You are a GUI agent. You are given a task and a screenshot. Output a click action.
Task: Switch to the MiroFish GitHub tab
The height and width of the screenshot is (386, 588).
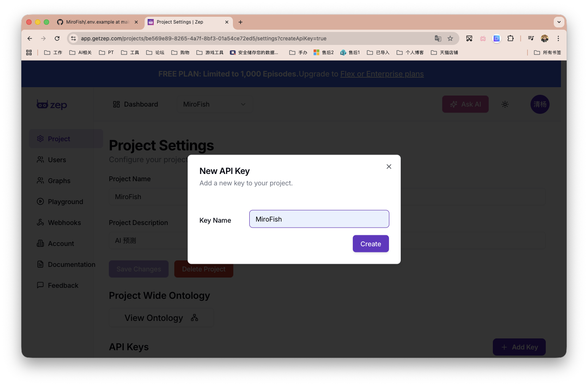click(x=97, y=22)
